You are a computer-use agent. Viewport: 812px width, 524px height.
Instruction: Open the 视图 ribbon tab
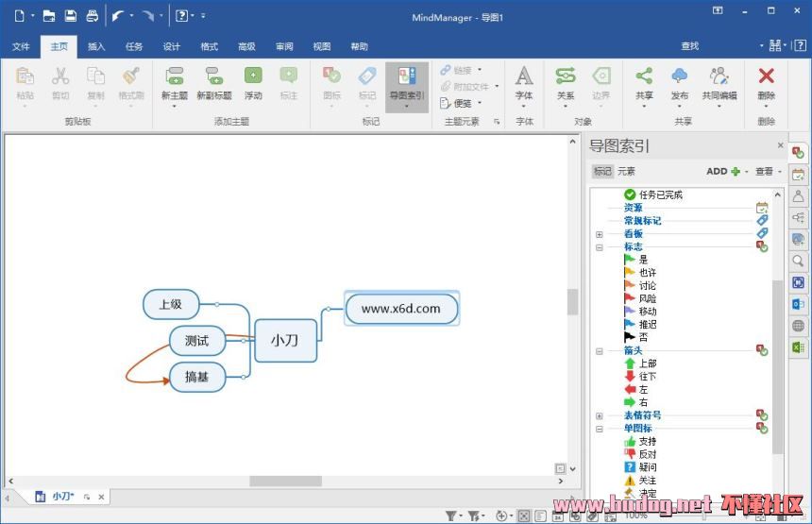pyautogui.click(x=322, y=46)
